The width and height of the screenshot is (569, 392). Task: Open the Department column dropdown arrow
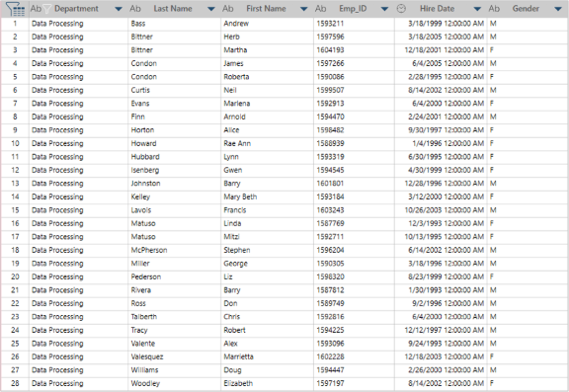coord(119,9)
